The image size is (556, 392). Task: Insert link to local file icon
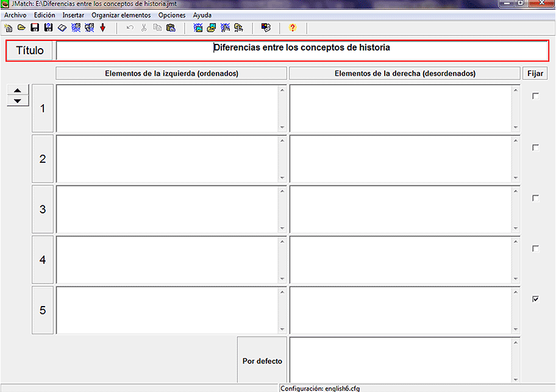click(238, 27)
